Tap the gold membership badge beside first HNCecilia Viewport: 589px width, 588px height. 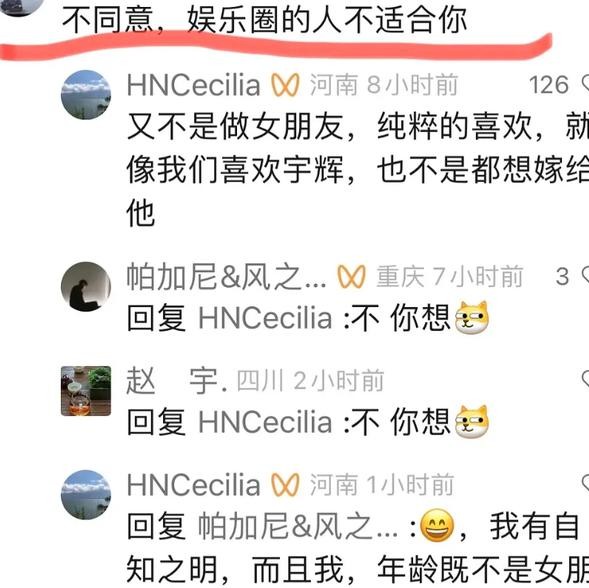(x=285, y=85)
